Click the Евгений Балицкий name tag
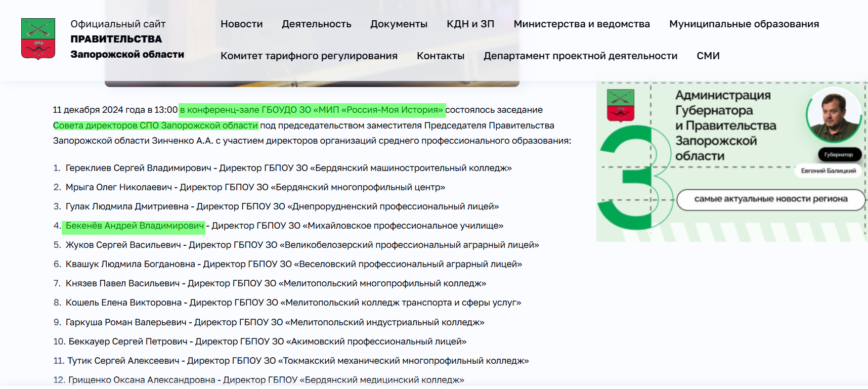 click(828, 170)
